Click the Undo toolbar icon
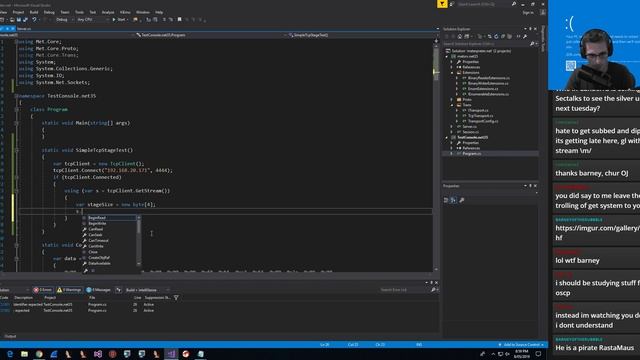The image size is (640, 360). (34, 19)
